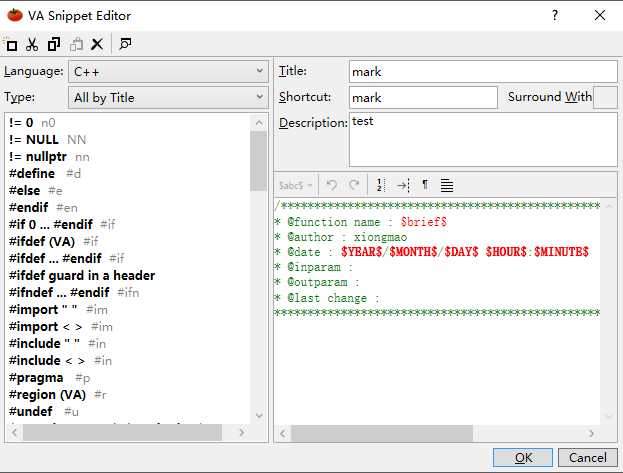Select the '#include < >' snippet
The width and height of the screenshot is (623, 473).
coord(60,361)
